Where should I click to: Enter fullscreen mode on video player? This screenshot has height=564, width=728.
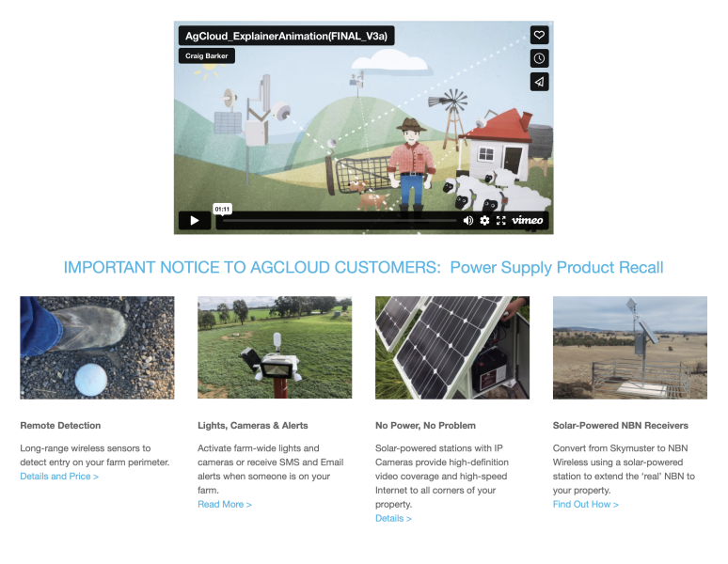[501, 221]
